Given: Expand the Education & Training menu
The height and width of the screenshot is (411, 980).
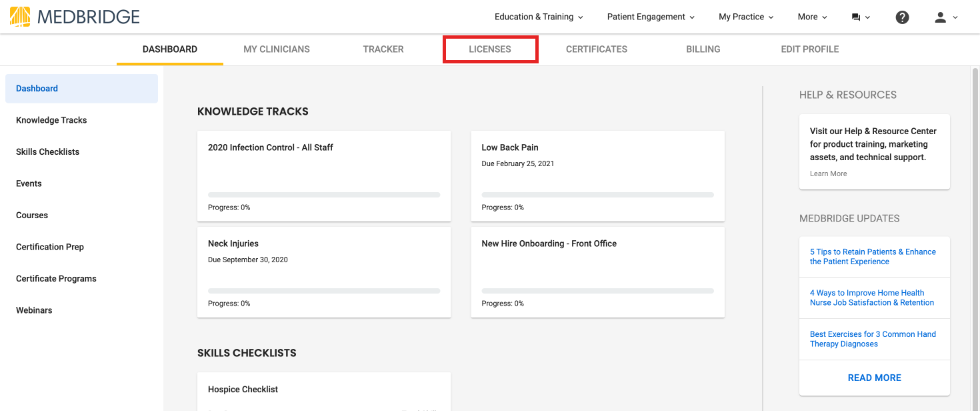Looking at the screenshot, I should (x=539, y=17).
